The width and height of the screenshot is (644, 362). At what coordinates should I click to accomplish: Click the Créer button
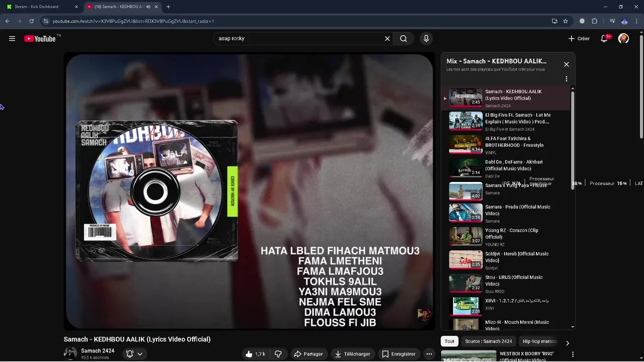point(579,39)
